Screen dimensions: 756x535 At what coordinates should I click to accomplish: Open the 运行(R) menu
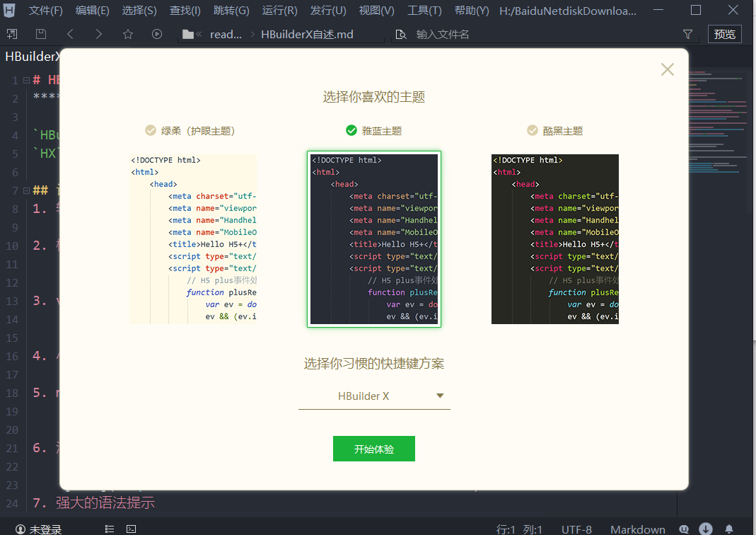(x=279, y=11)
